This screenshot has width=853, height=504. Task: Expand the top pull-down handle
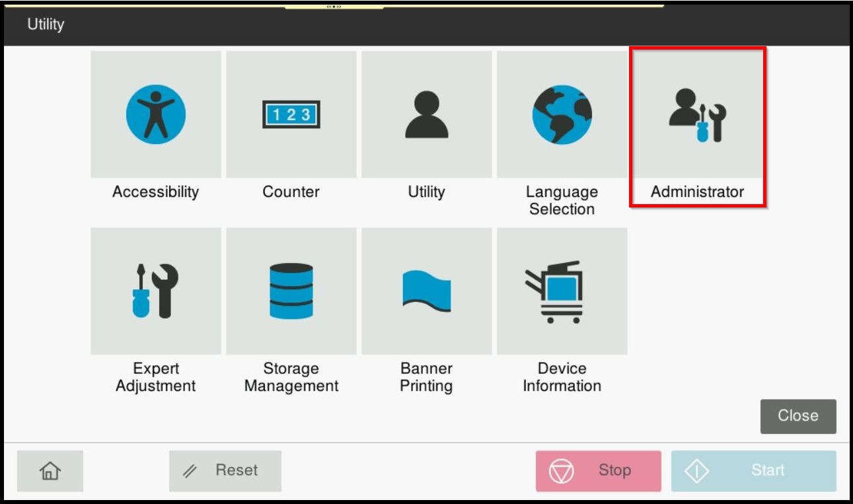point(334,6)
